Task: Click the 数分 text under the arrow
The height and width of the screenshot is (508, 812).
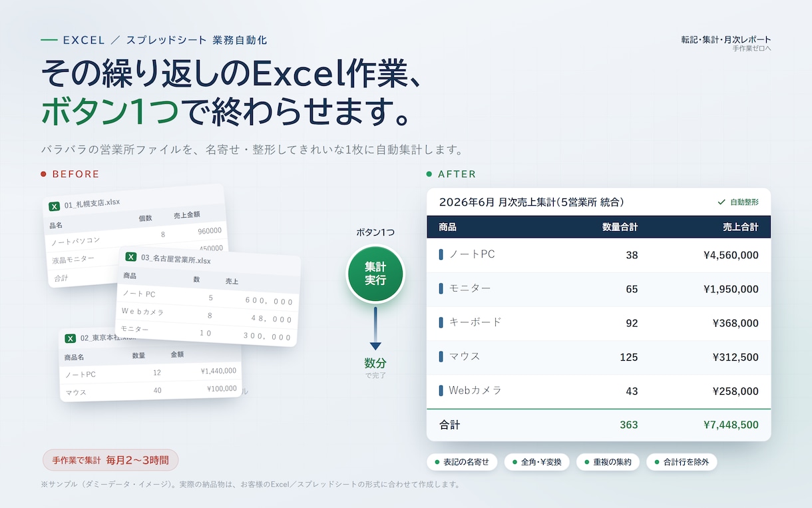Action: pyautogui.click(x=375, y=363)
